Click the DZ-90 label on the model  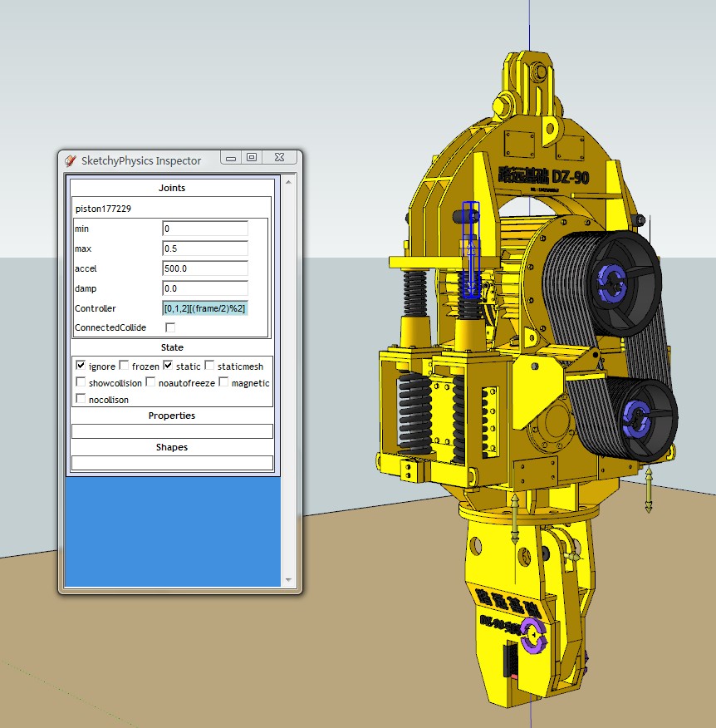[x=571, y=176]
